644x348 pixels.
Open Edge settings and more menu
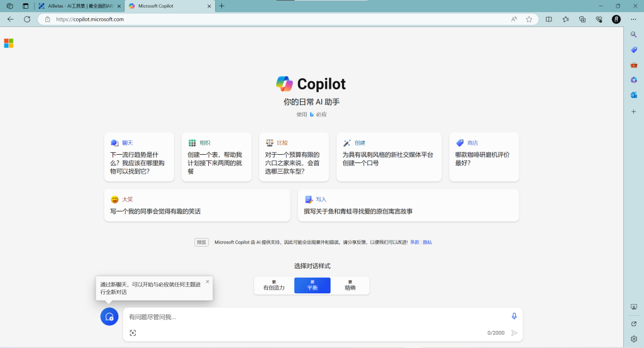pos(633,20)
